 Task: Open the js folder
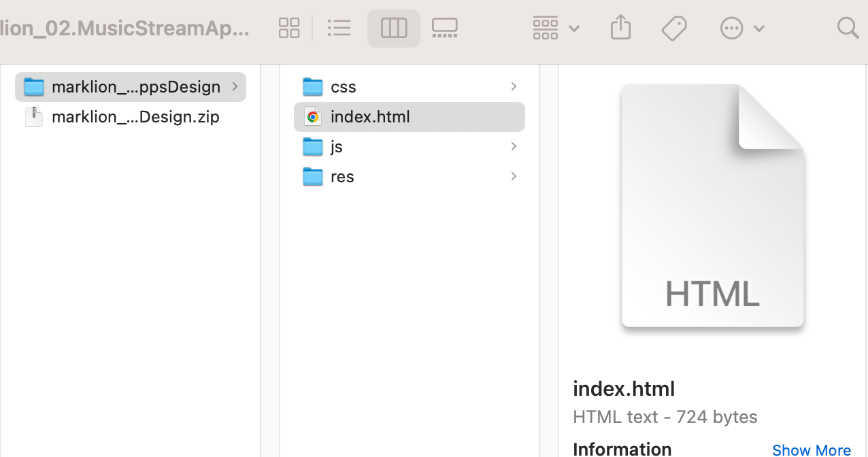pos(336,147)
